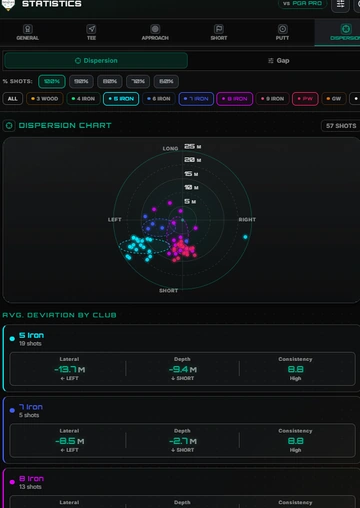Click the 8 Iron card title
Screen dimensions: 360x508
(31, 479)
